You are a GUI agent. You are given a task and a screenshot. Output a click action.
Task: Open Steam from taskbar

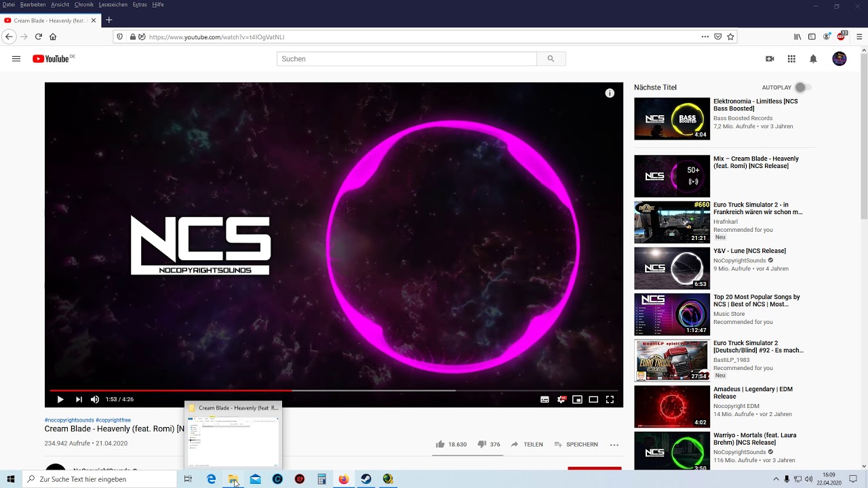click(x=366, y=479)
